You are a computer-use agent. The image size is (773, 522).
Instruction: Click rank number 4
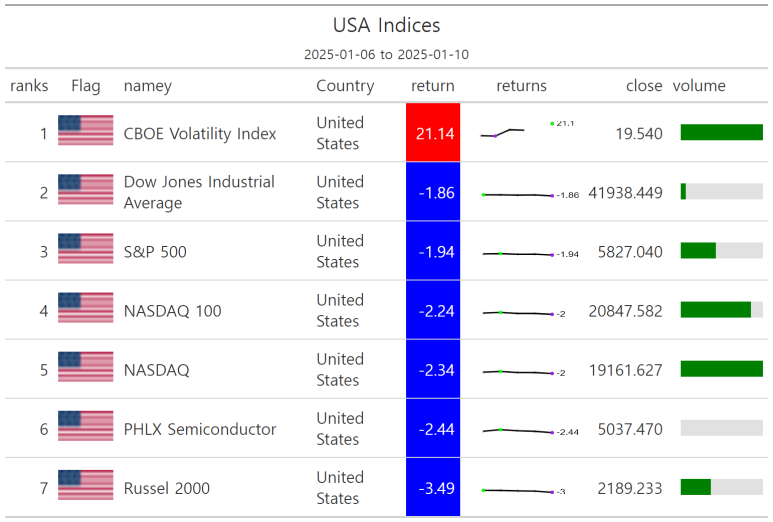(44, 311)
